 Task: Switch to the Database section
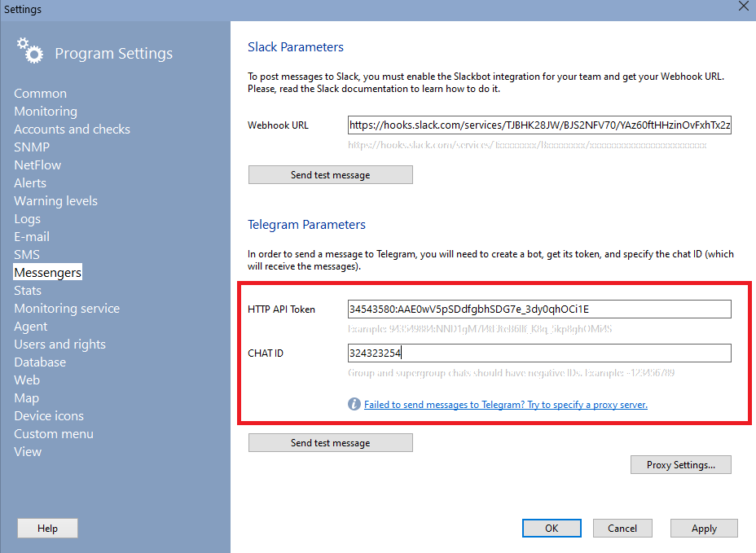(40, 362)
